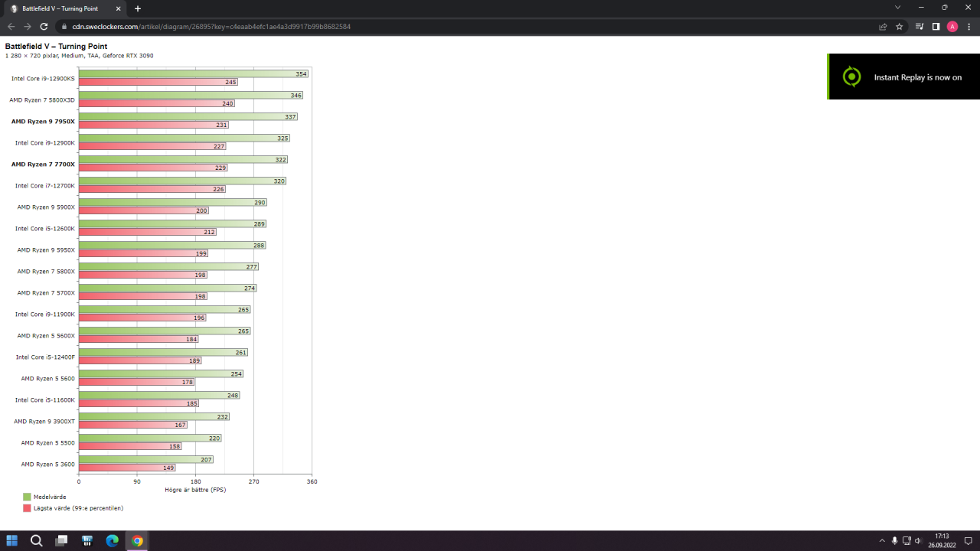Open the taskbar search
This screenshot has width=980, height=551.
[36, 541]
